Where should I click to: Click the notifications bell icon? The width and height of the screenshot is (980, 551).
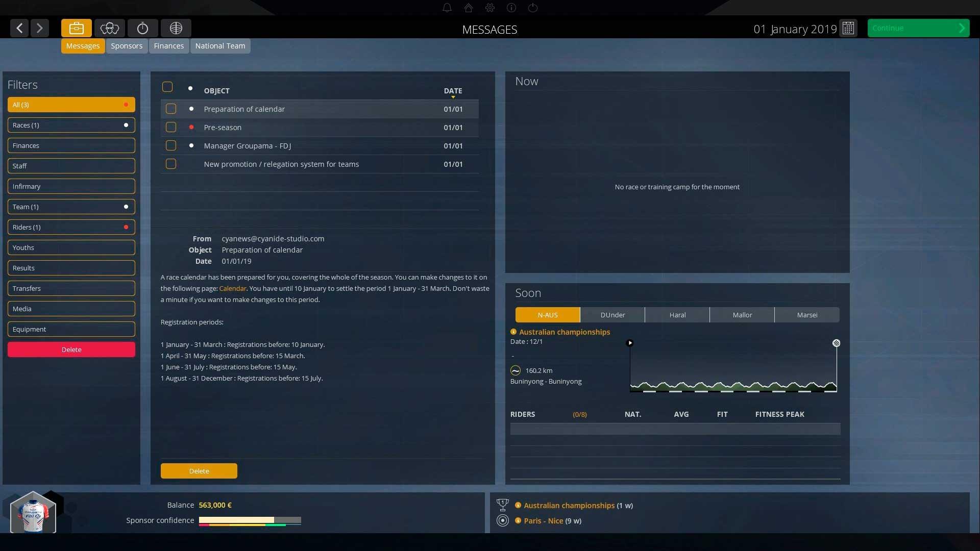(x=447, y=8)
